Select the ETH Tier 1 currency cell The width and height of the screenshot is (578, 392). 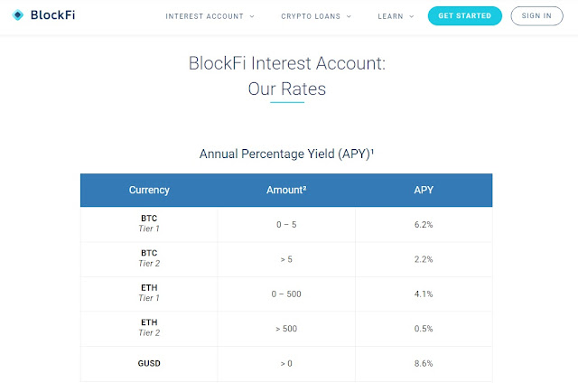click(x=149, y=294)
